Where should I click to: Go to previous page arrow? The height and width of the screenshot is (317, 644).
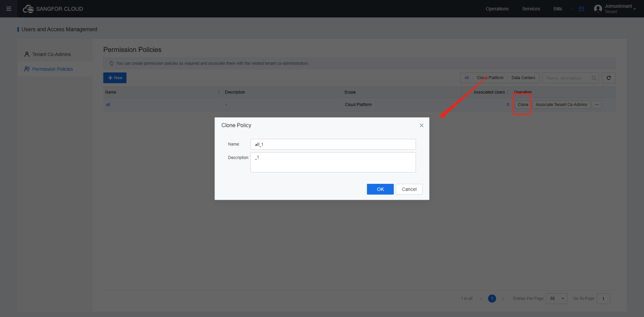481,298
